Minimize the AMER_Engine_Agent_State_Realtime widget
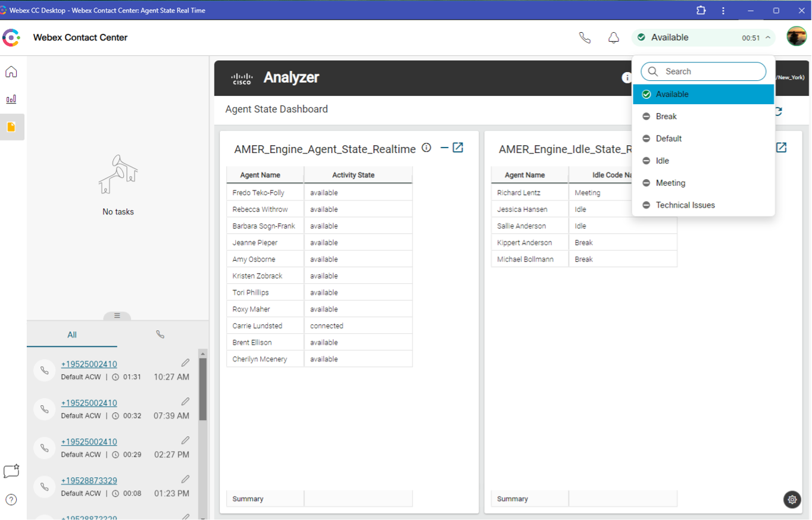This screenshot has height=520, width=812. tap(444, 148)
